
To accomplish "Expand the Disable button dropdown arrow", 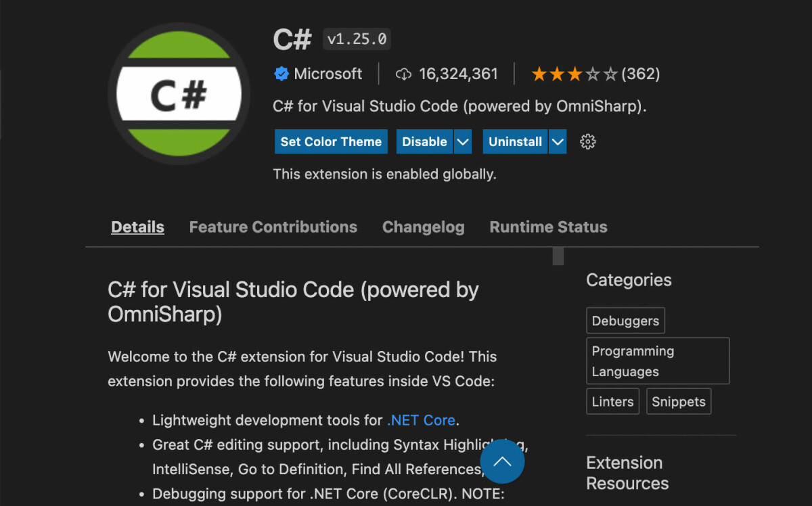I will [x=463, y=141].
